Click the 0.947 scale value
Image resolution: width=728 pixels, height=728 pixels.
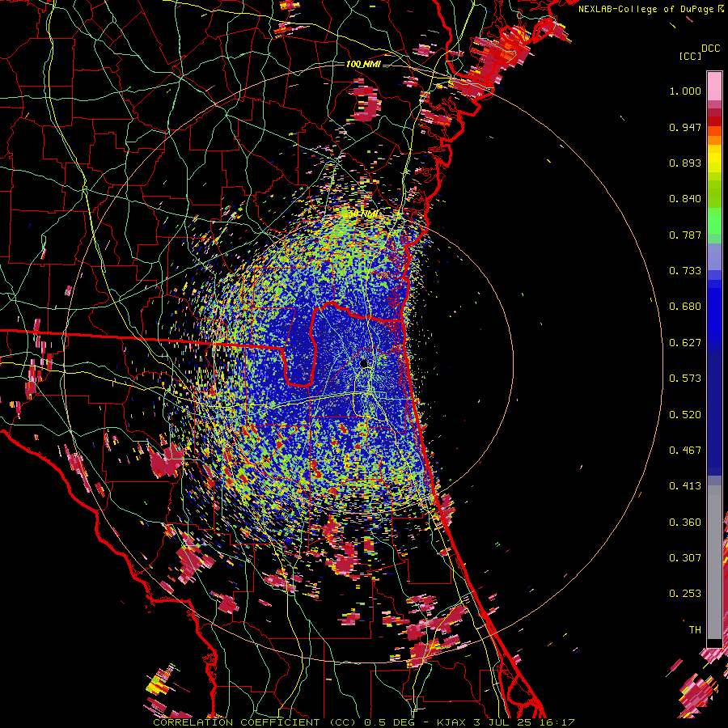[685, 127]
